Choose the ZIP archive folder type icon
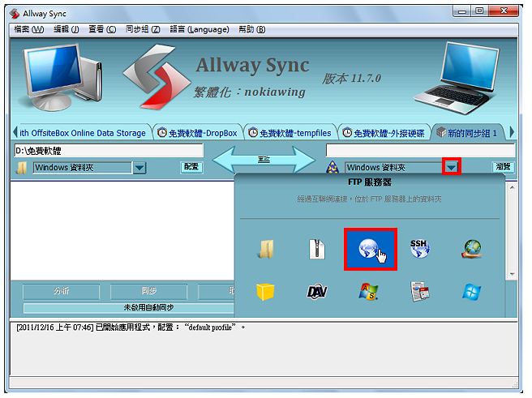 coord(317,249)
